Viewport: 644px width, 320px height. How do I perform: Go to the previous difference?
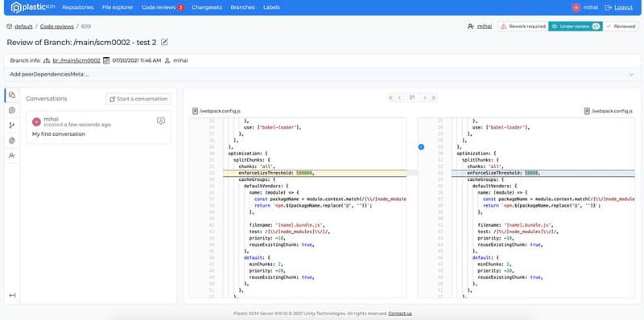(399, 97)
